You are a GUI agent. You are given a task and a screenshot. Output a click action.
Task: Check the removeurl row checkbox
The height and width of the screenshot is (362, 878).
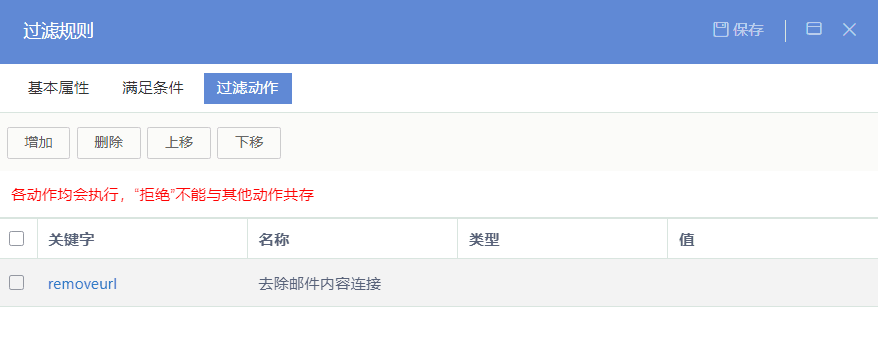(x=17, y=282)
